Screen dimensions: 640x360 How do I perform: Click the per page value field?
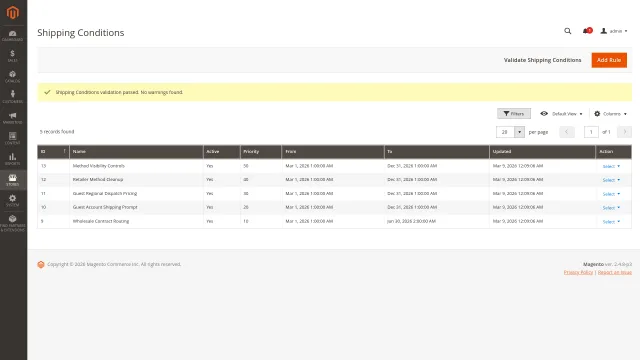[x=505, y=132]
